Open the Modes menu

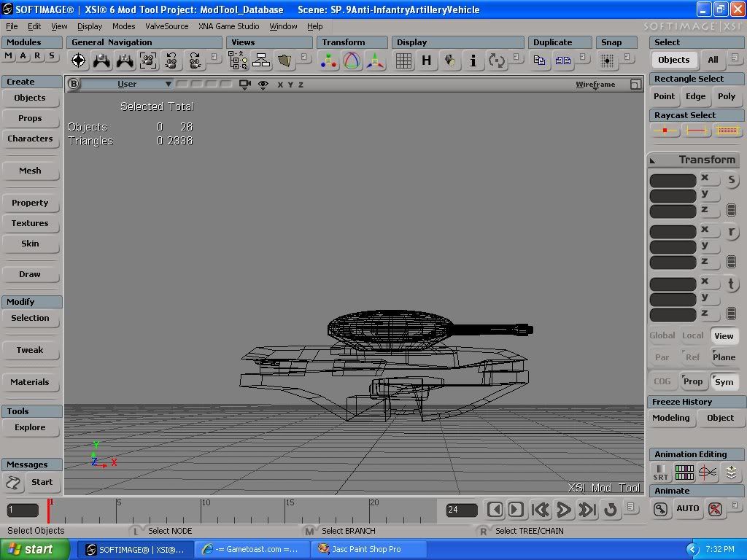(x=123, y=26)
